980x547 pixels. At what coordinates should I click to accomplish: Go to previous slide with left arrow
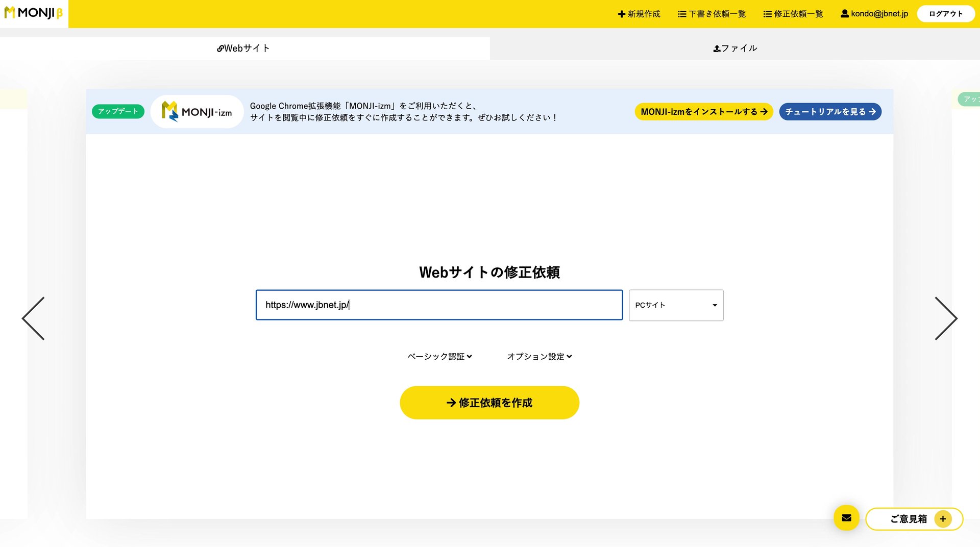pos(33,318)
